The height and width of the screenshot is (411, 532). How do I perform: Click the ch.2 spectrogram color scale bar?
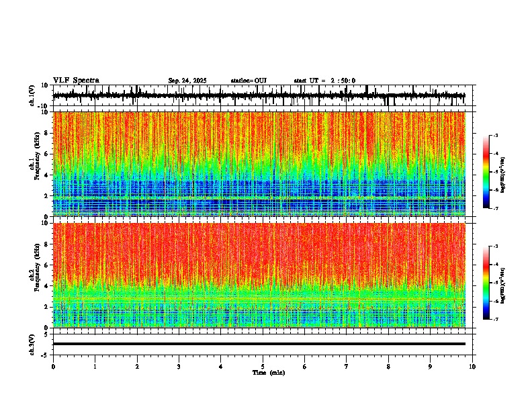pos(486,283)
